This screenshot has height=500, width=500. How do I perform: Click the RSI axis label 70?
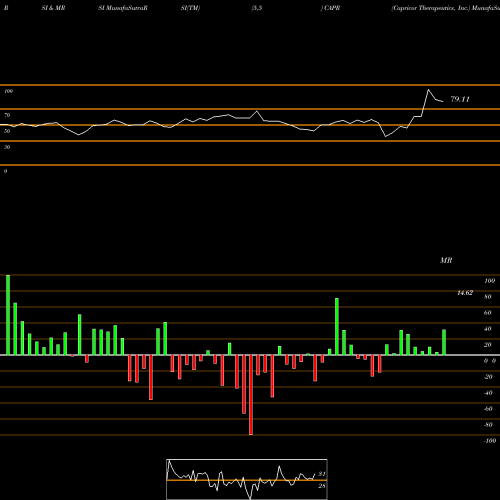pyautogui.click(x=7, y=115)
